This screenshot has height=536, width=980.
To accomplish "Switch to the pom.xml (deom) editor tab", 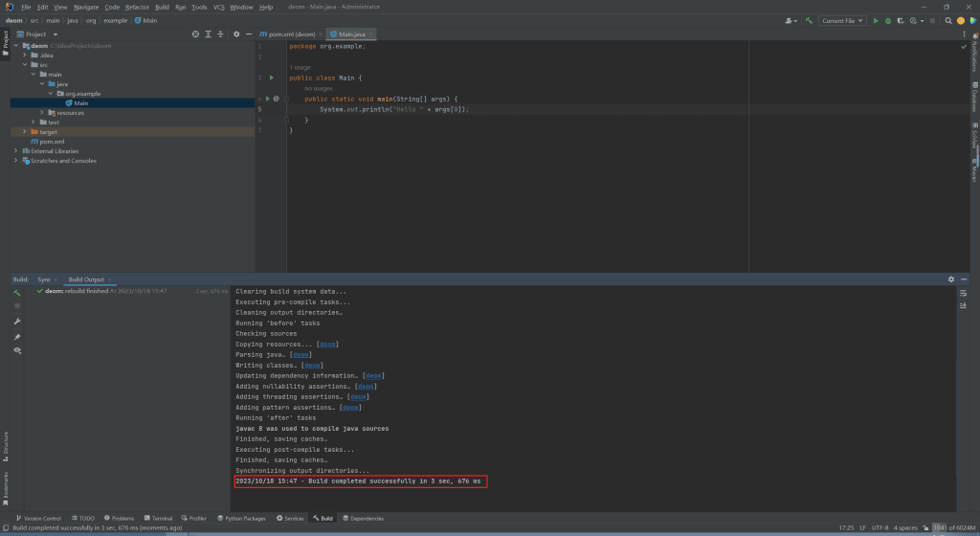I will 291,34.
